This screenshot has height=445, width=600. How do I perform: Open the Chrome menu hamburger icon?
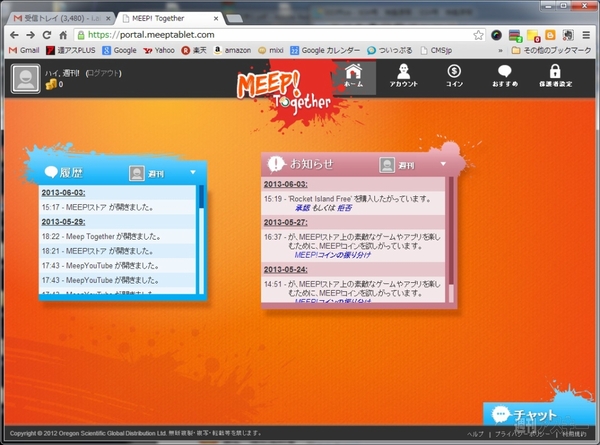point(586,35)
